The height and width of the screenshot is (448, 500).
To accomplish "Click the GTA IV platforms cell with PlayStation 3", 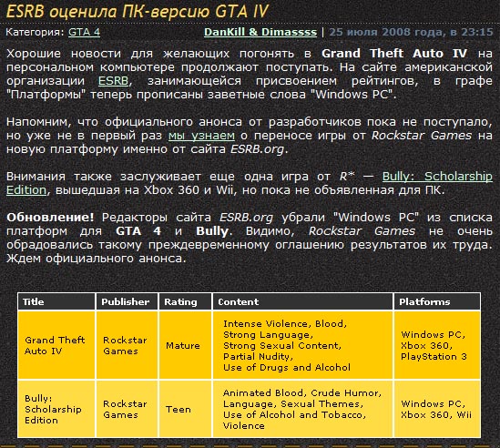I will click(437, 345).
